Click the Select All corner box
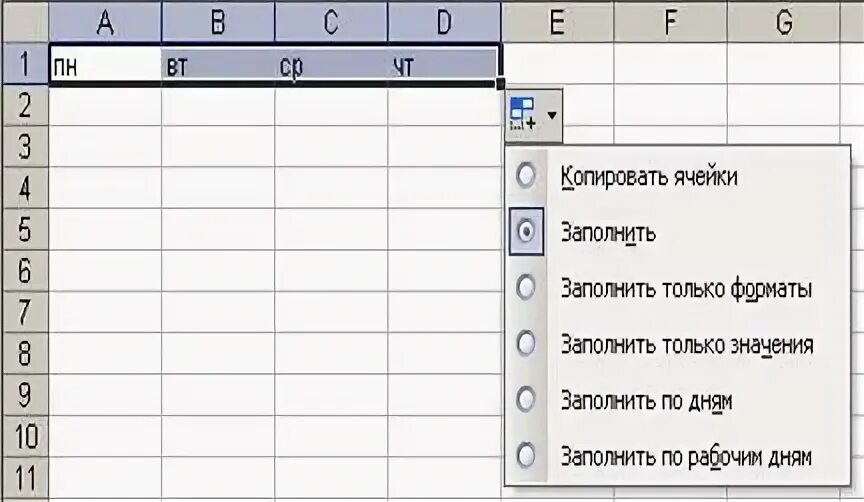This screenshot has height=502, width=864. point(25,22)
